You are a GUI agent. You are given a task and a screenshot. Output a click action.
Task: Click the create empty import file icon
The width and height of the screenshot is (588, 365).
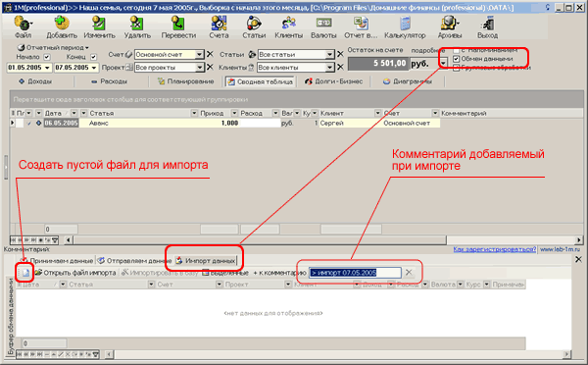pyautogui.click(x=25, y=273)
